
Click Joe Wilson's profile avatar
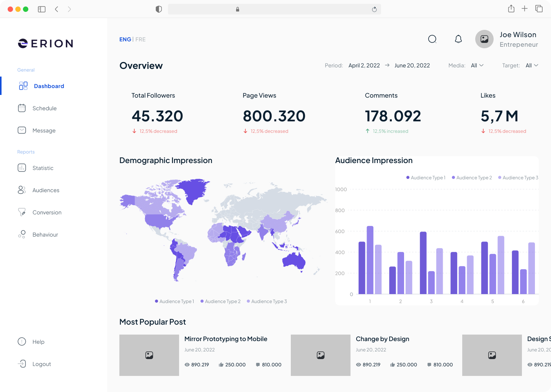pyautogui.click(x=484, y=39)
